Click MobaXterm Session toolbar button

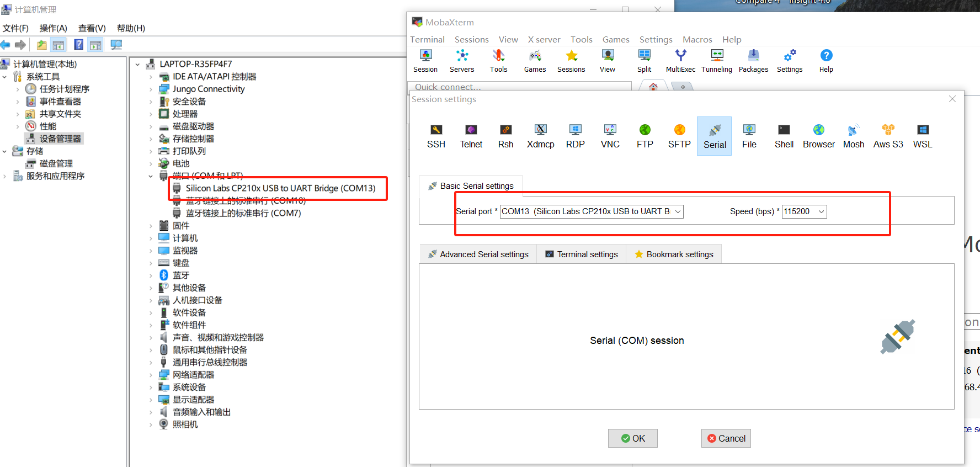pyautogui.click(x=425, y=61)
